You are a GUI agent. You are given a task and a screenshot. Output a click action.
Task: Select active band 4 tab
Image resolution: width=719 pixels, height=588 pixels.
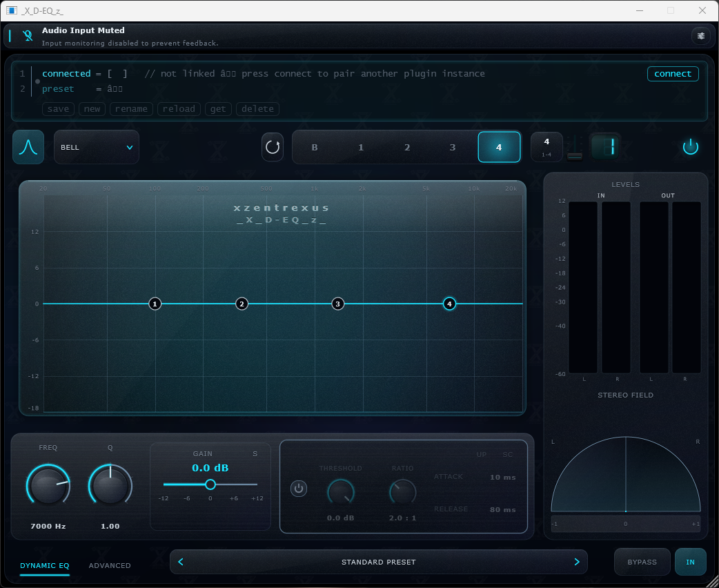tap(499, 147)
